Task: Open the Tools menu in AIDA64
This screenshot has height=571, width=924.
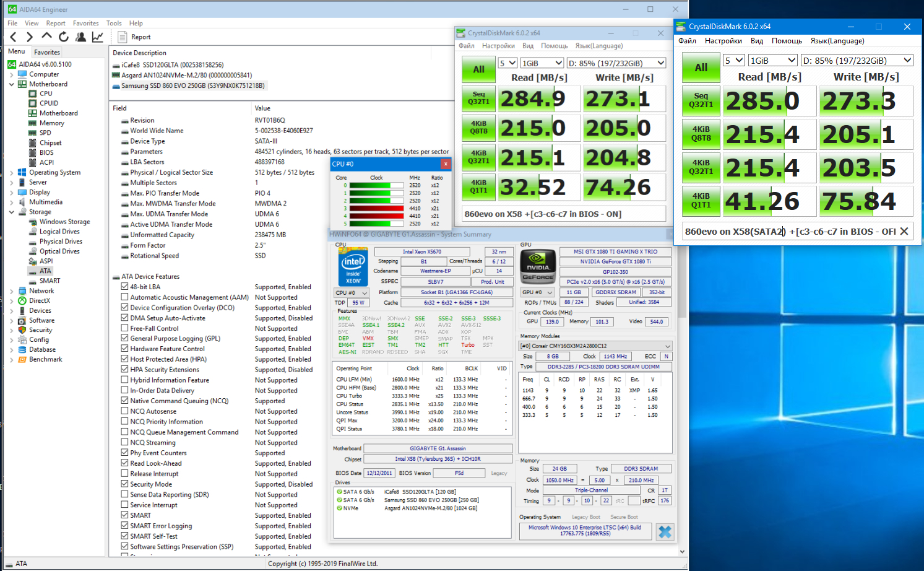Action: tap(114, 24)
